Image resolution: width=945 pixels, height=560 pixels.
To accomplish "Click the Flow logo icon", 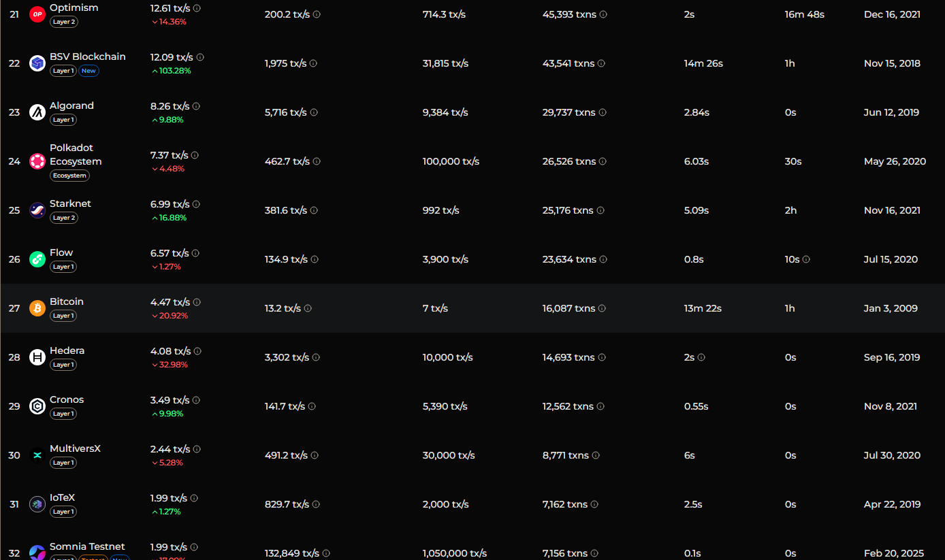I will point(37,259).
